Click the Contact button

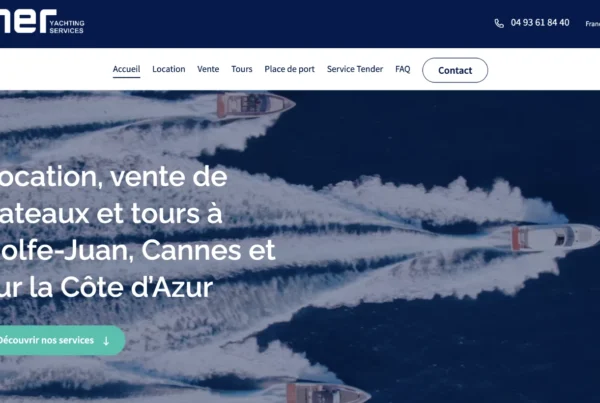[x=455, y=70]
